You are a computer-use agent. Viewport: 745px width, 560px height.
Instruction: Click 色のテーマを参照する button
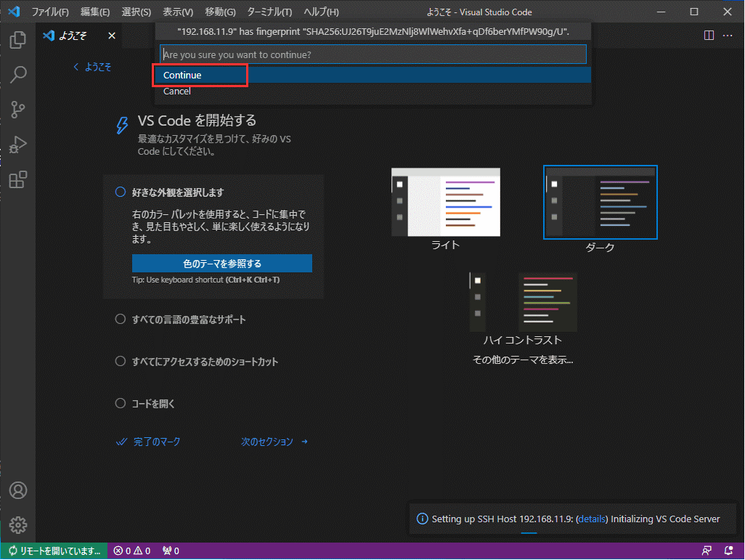pos(222,264)
